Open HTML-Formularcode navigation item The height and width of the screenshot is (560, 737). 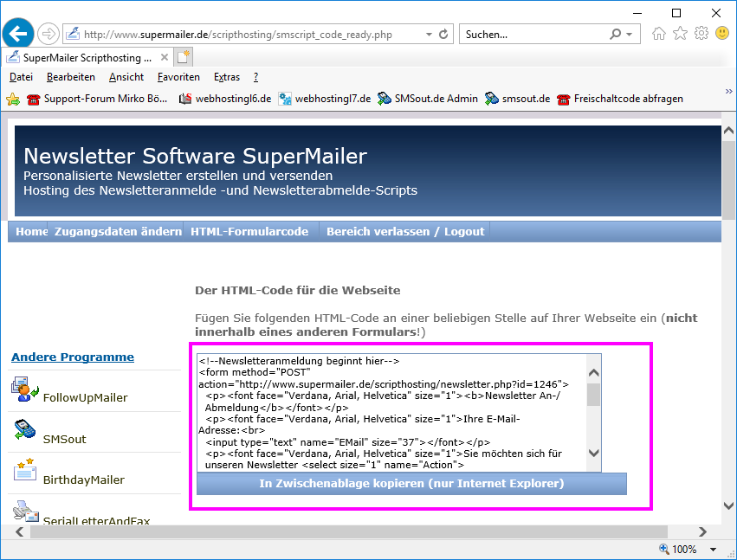pyautogui.click(x=249, y=232)
